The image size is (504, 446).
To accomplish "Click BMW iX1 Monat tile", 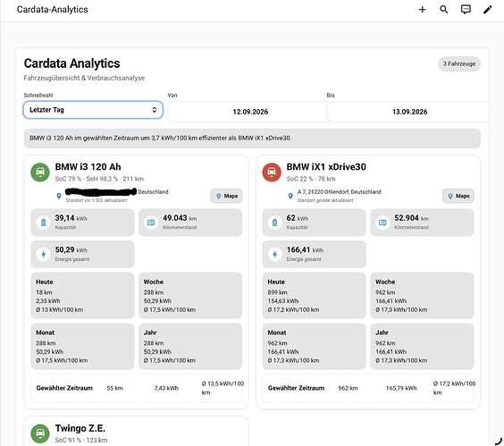I will (x=314, y=346).
